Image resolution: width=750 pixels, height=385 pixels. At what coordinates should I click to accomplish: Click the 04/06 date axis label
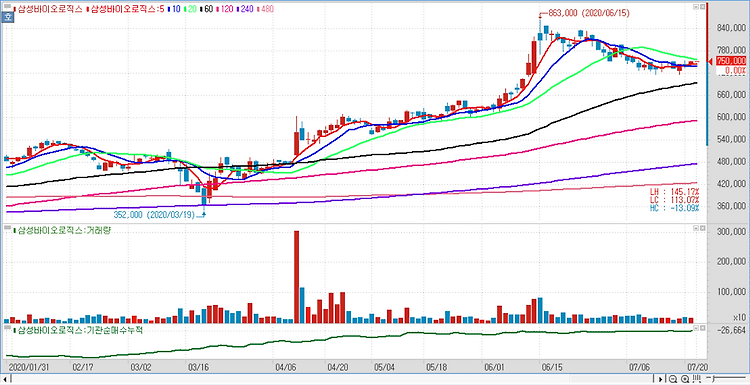pyautogui.click(x=285, y=367)
